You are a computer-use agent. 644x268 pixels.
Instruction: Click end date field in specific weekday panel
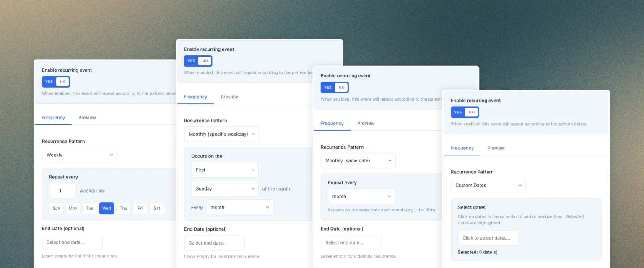pos(215,243)
